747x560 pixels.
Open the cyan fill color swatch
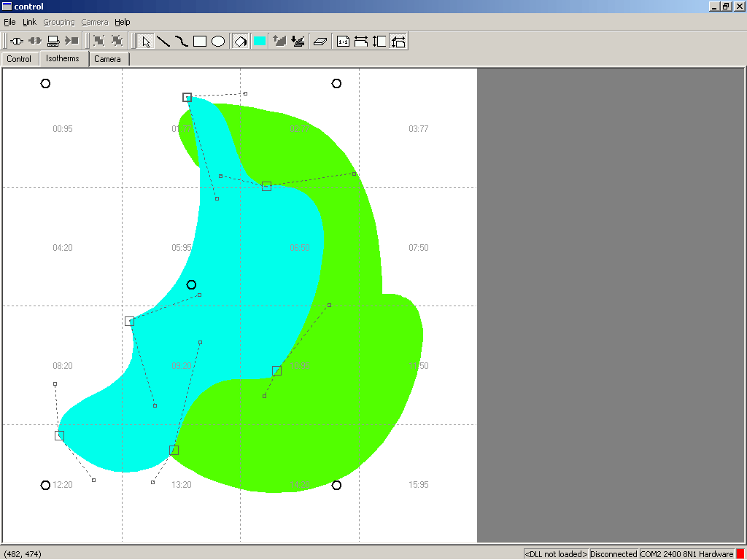tap(259, 42)
